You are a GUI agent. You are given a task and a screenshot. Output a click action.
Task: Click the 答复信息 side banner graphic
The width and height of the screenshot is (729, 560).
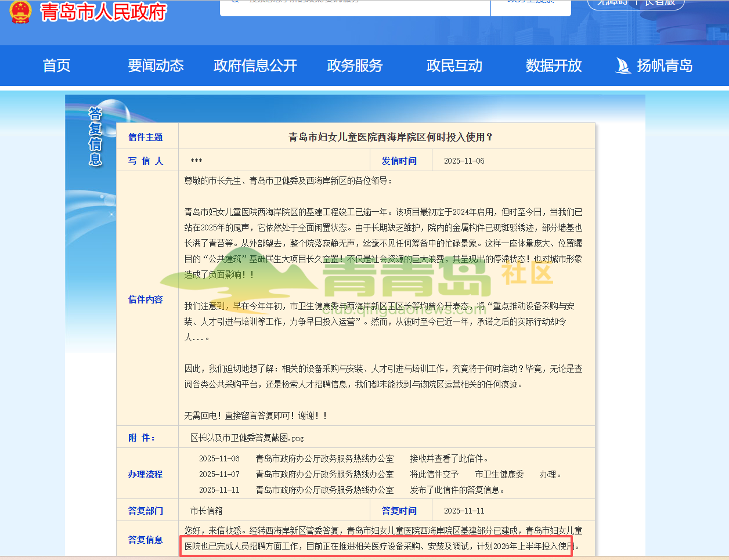(x=95, y=136)
